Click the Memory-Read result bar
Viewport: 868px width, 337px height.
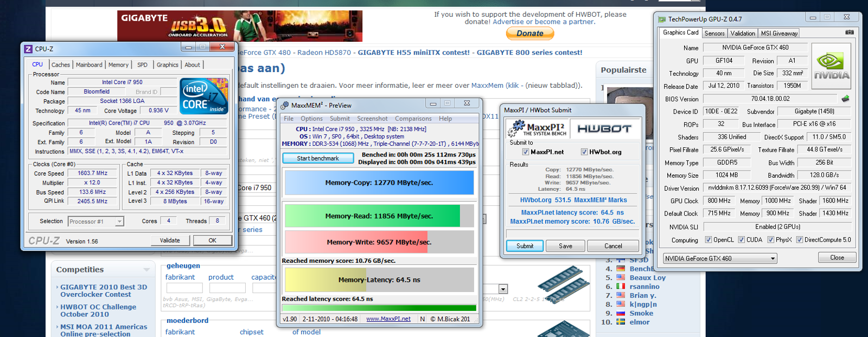tap(379, 216)
